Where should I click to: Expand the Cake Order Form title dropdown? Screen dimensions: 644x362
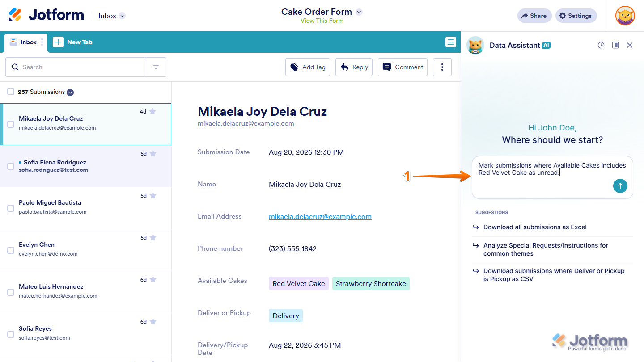click(x=359, y=12)
